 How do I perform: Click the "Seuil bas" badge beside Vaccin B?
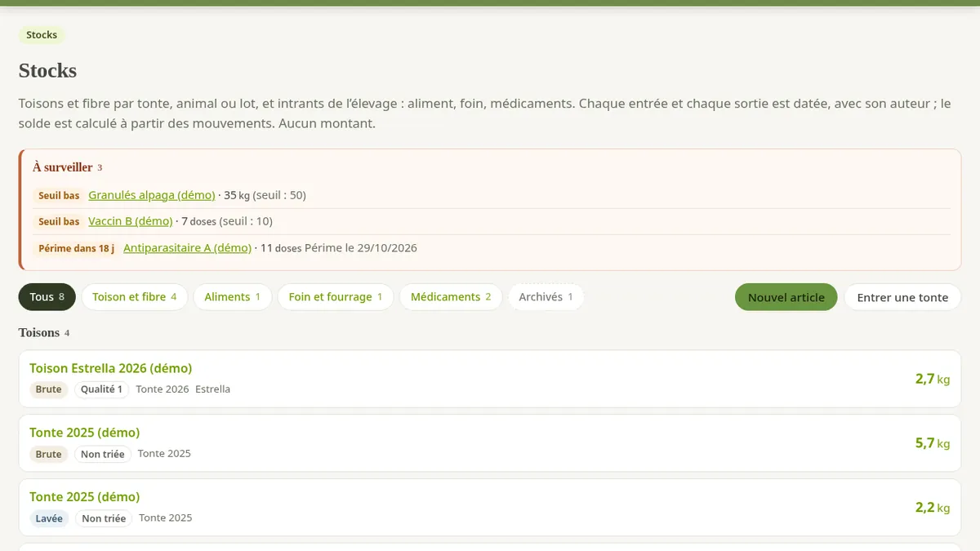pyautogui.click(x=60, y=222)
